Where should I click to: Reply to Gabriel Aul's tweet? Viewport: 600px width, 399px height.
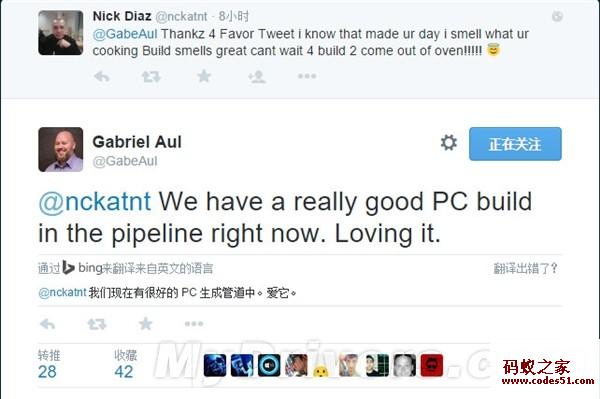click(x=47, y=324)
